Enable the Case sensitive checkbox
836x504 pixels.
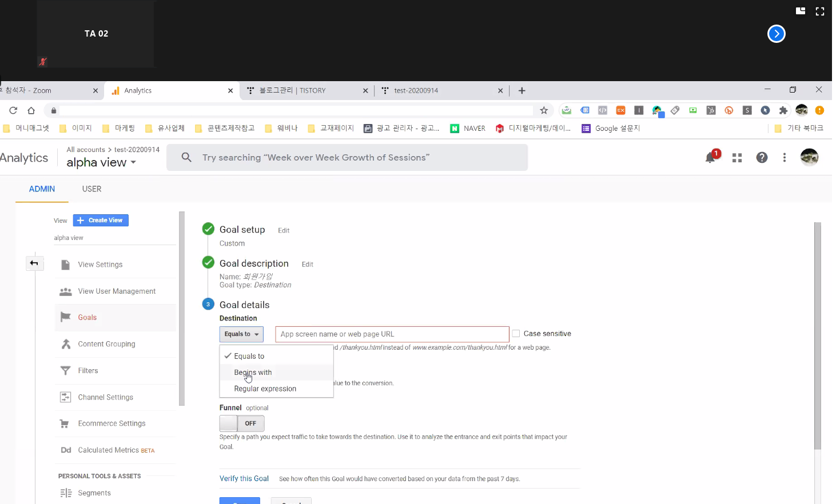click(516, 334)
